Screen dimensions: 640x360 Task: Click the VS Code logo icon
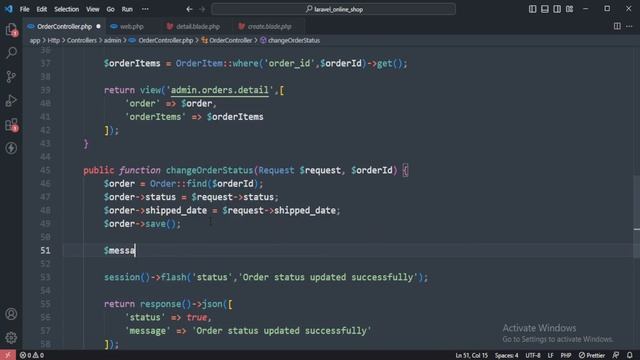click(8, 9)
